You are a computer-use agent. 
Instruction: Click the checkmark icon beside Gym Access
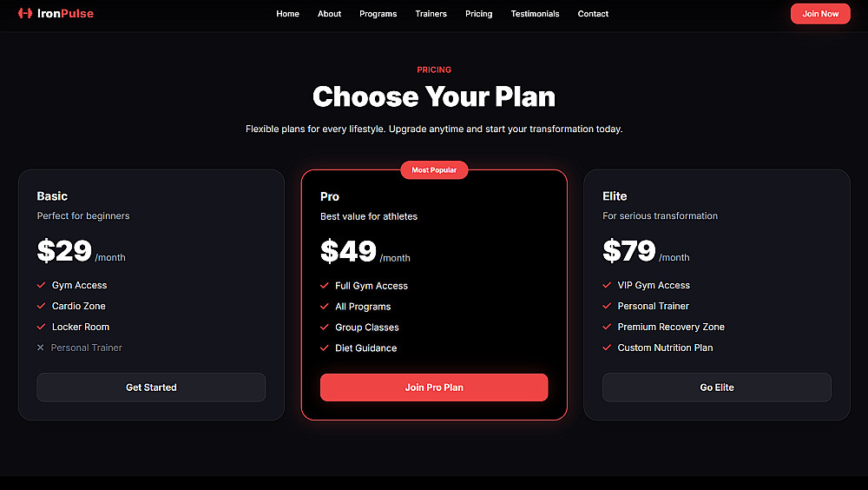[x=41, y=285]
